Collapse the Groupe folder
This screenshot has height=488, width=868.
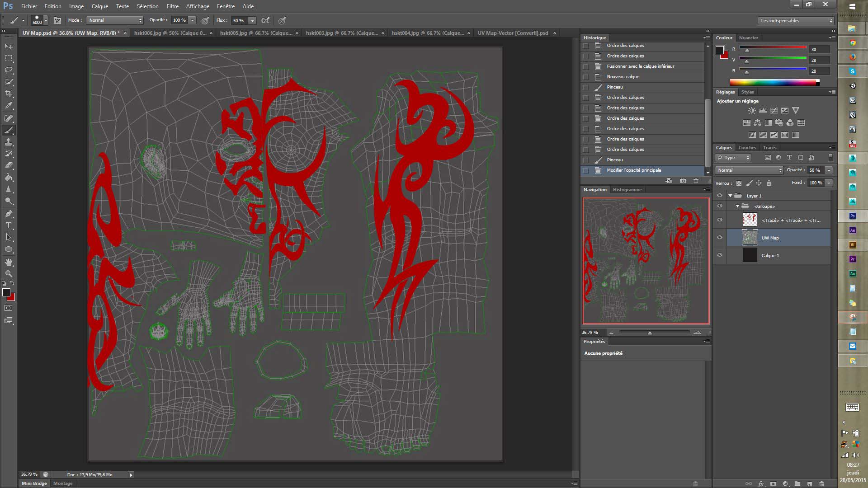(738, 206)
